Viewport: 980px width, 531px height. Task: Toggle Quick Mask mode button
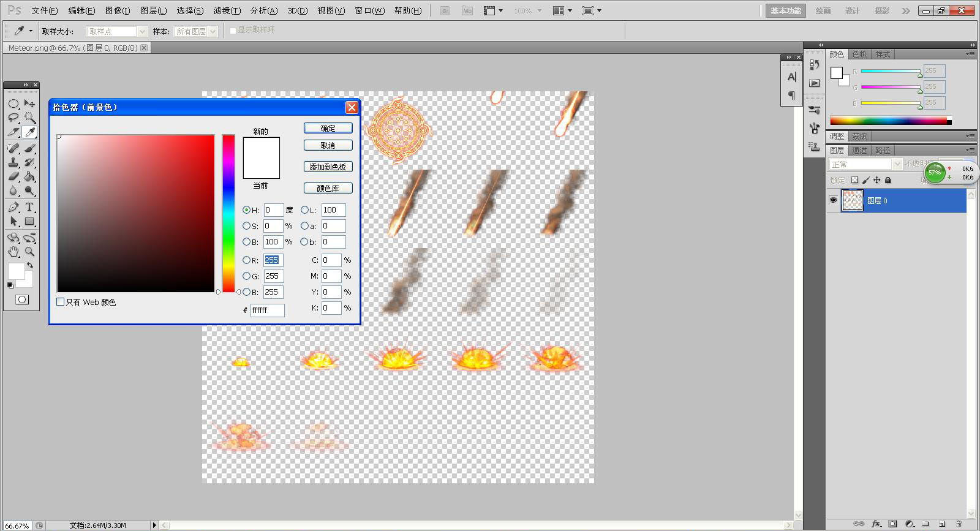(x=22, y=299)
